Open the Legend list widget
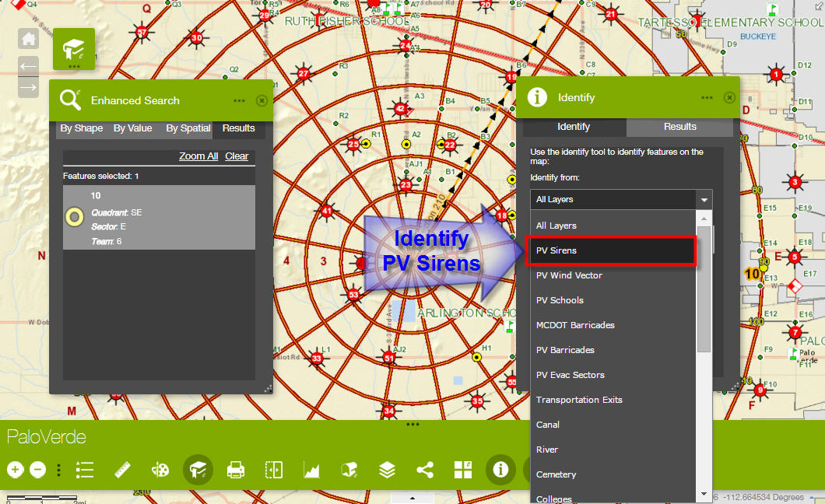 coord(85,470)
